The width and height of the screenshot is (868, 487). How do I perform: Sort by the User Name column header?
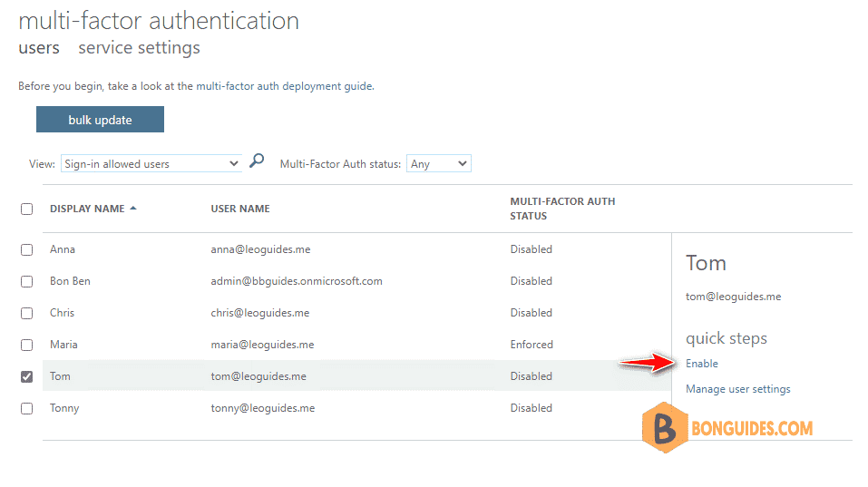240,209
